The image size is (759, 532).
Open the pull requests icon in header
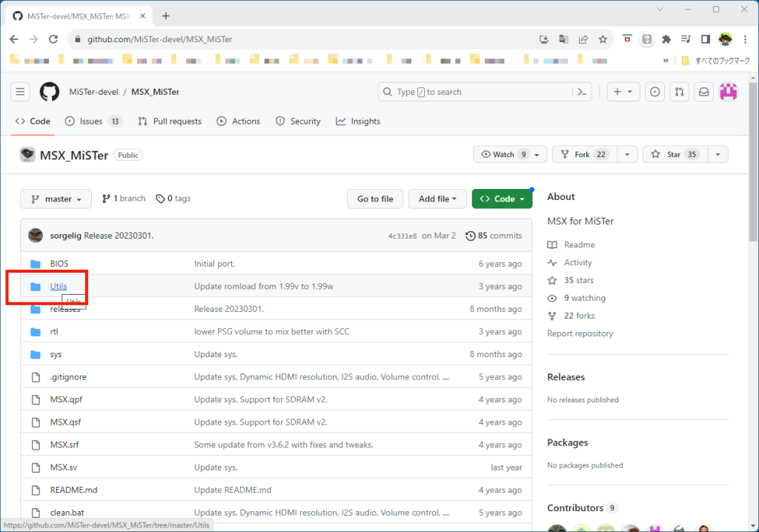pyautogui.click(x=679, y=92)
